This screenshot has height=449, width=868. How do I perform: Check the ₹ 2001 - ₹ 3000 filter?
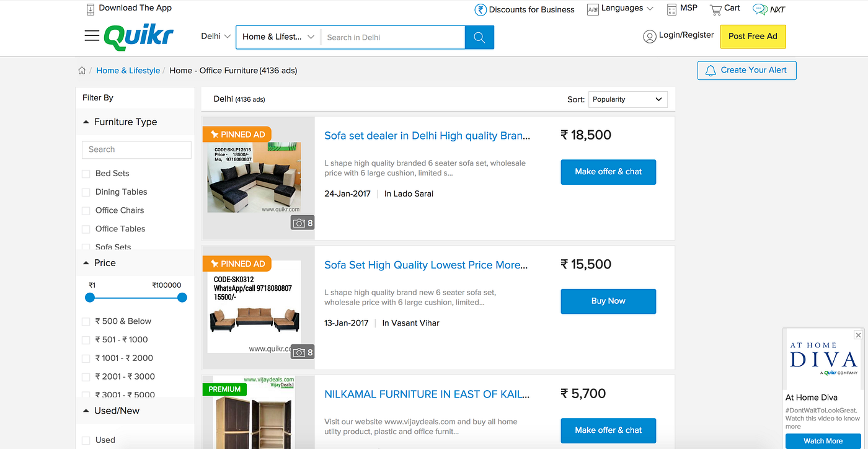86,377
